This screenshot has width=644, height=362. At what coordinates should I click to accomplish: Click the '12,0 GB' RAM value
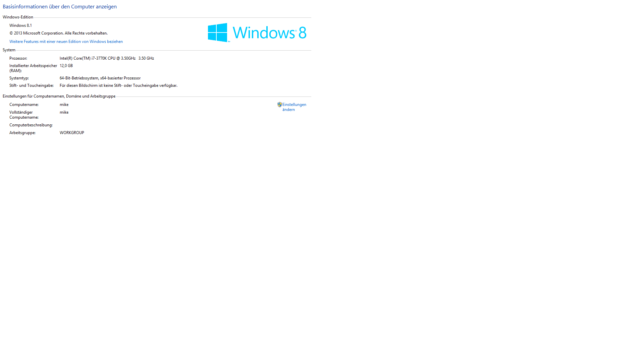(66, 66)
